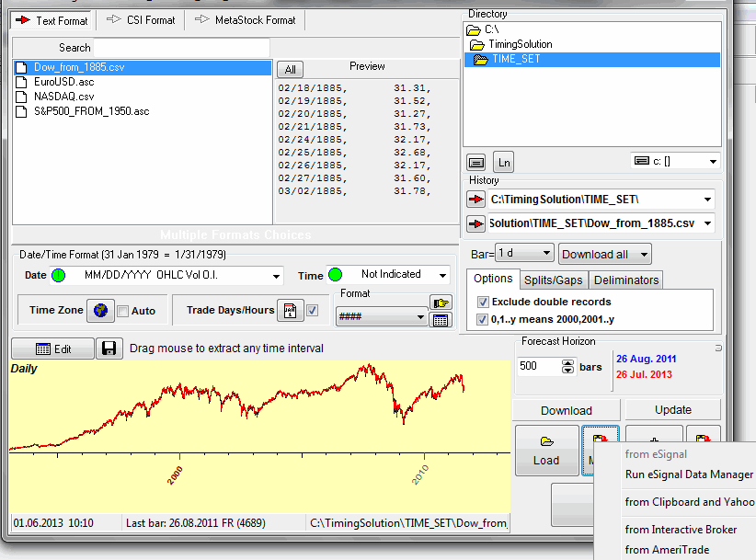
Task: Click red arrow beside C:\TimingSolution\TIME_SET\ history
Action: pos(476,199)
